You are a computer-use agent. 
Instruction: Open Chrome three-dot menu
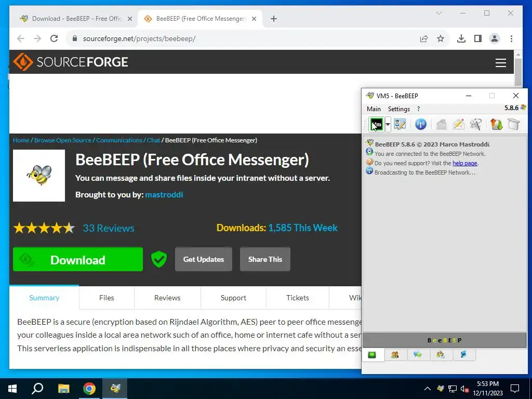(511, 38)
